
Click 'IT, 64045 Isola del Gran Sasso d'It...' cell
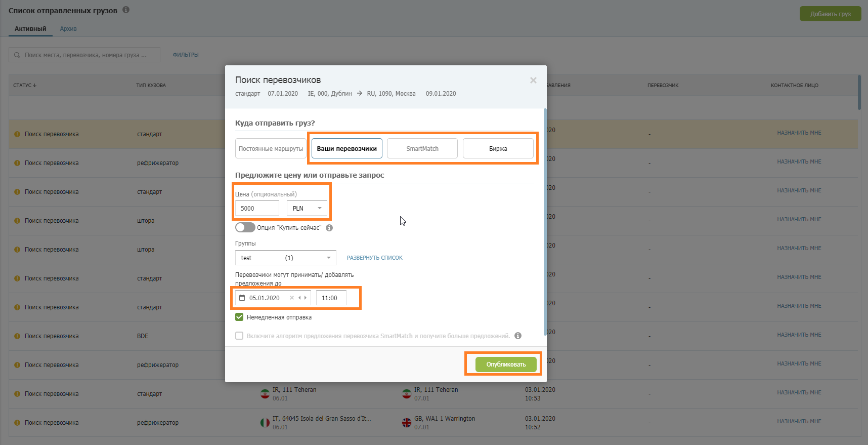pyautogui.click(x=322, y=419)
